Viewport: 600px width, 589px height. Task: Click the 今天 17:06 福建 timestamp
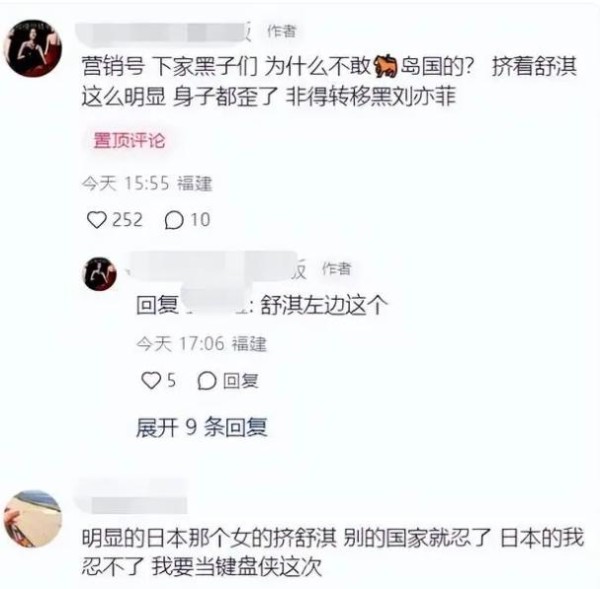click(201, 344)
